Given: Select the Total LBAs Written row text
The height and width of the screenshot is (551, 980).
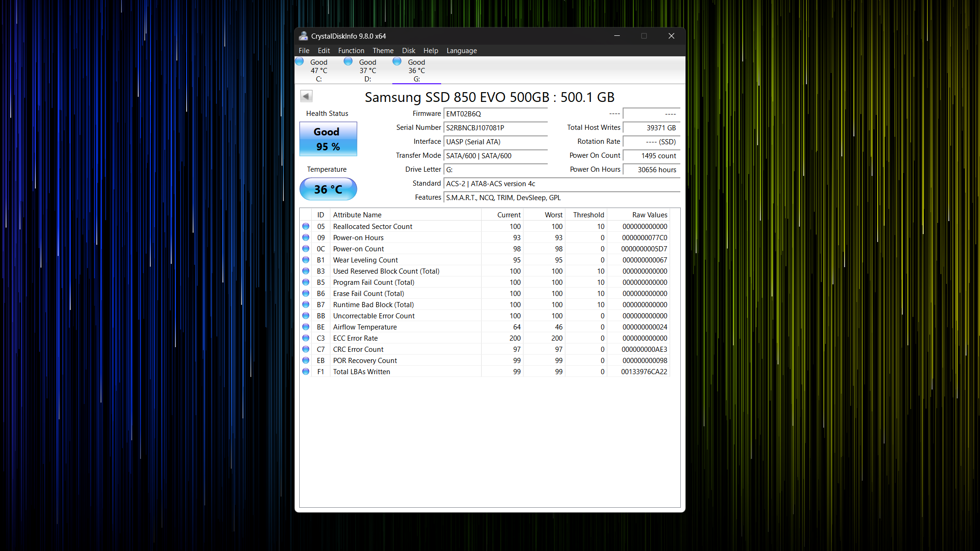Looking at the screenshot, I should coord(362,371).
